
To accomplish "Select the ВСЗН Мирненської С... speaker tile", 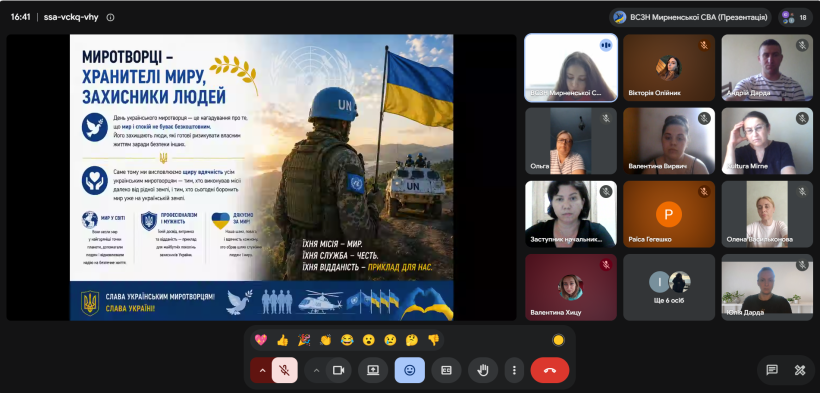I will tap(571, 68).
